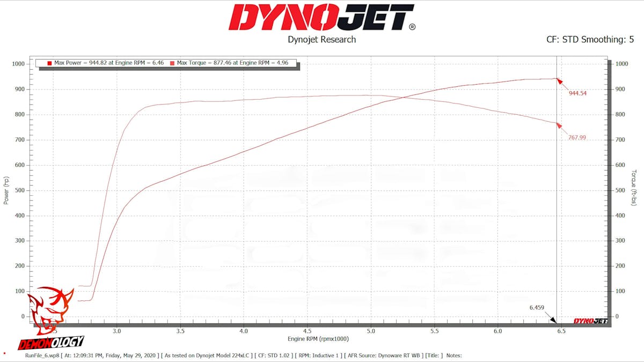644x362 pixels.
Task: Click the Dynojet Research title text
Action: [321, 39]
